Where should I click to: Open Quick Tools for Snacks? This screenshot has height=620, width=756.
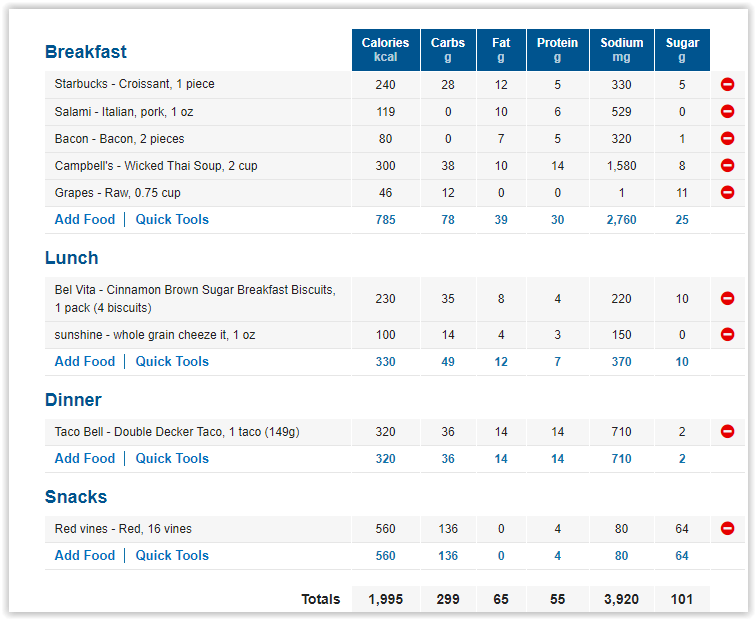(x=172, y=555)
